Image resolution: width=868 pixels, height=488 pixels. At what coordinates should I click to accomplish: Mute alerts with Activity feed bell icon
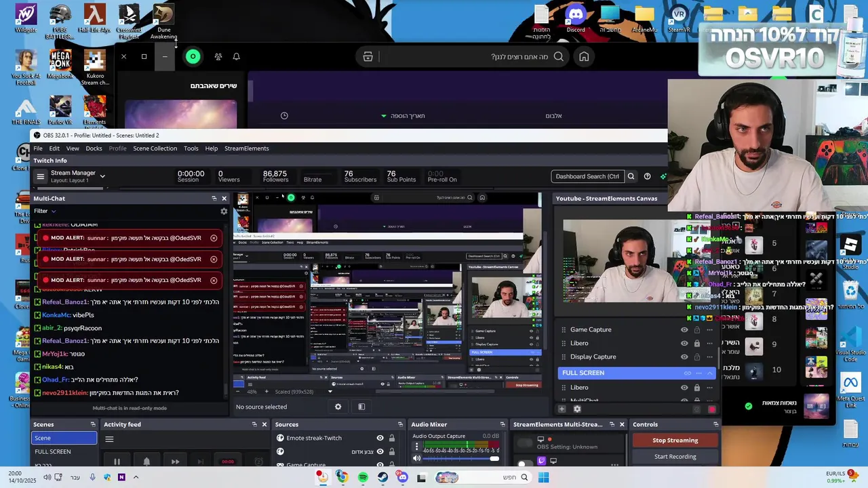146,462
